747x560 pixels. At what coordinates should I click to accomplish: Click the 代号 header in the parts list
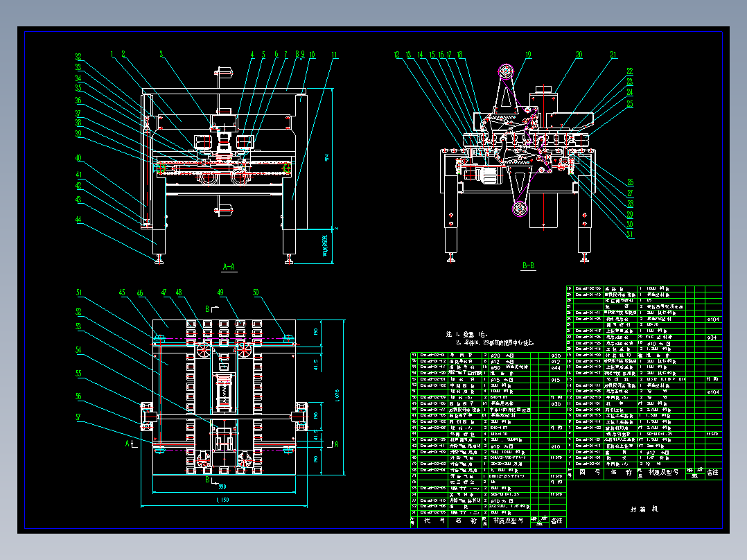434,521
